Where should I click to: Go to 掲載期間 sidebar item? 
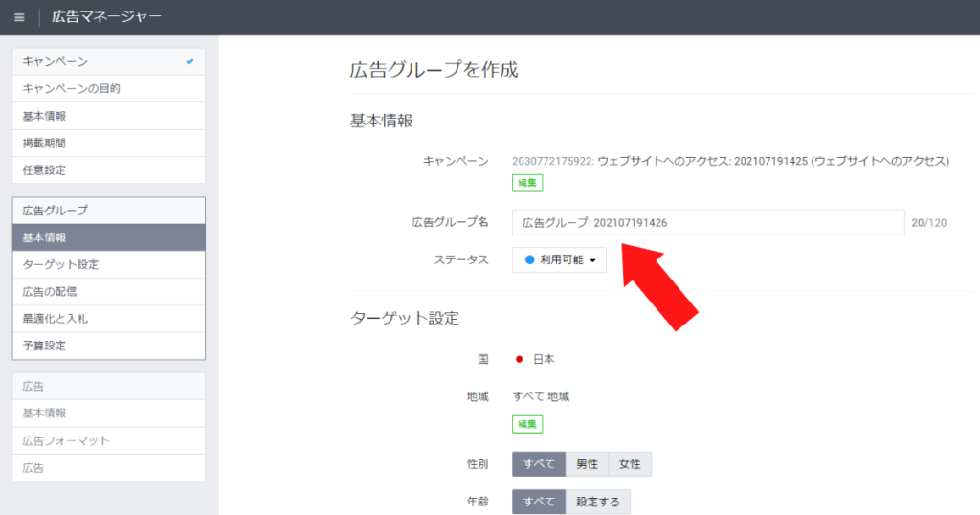109,144
